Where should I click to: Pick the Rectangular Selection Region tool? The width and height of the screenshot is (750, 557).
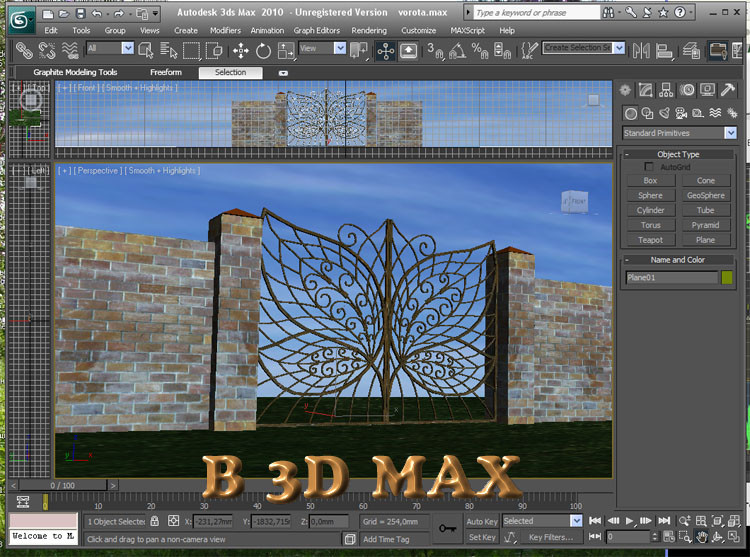coord(191,50)
